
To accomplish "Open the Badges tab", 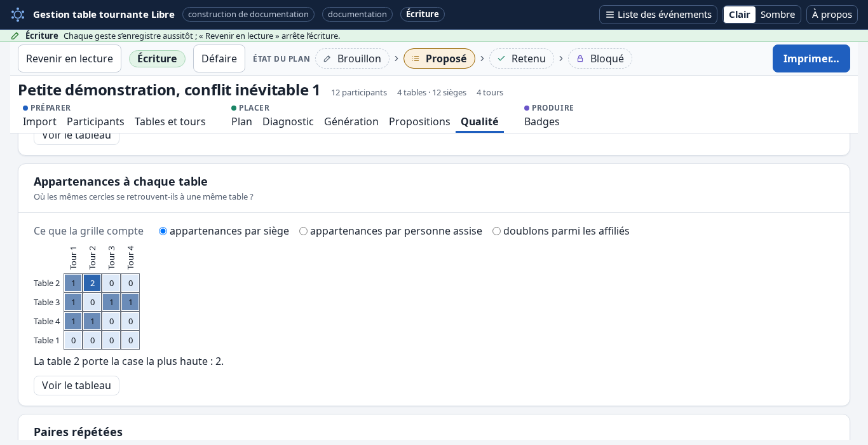I will coord(542,121).
